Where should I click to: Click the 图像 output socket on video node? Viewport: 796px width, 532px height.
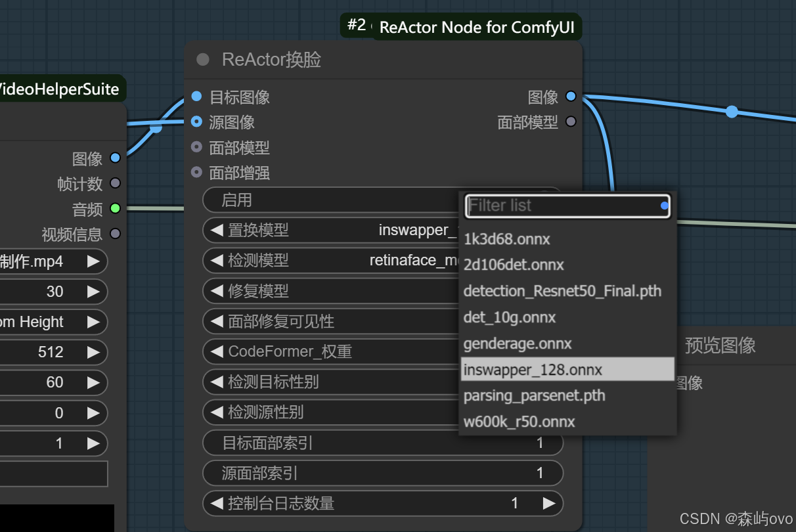click(x=116, y=158)
